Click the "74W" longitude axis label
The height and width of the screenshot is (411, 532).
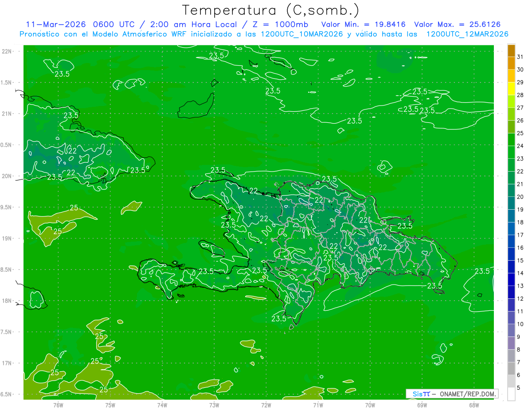[x=162, y=405]
